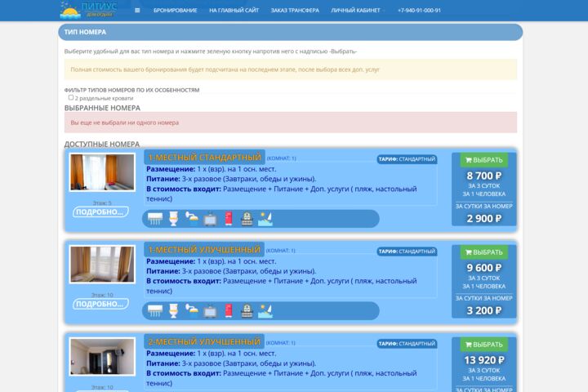
Task: Click 'Вы еще не выбрали ни одного номера' notice
Action: point(291,122)
